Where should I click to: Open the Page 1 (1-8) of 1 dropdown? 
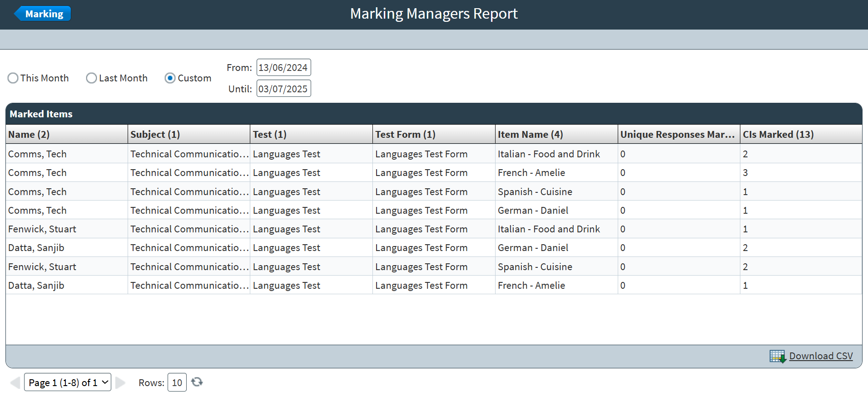(x=67, y=382)
